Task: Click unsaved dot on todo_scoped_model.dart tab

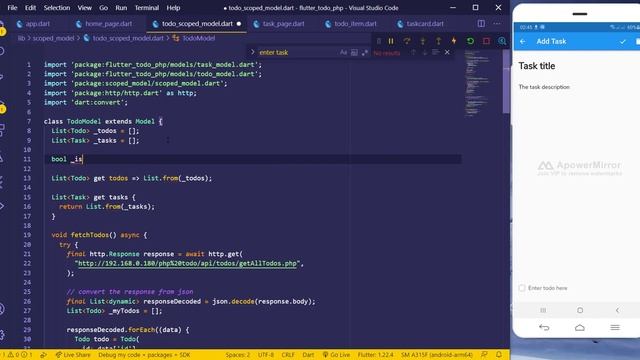Action: (239, 24)
